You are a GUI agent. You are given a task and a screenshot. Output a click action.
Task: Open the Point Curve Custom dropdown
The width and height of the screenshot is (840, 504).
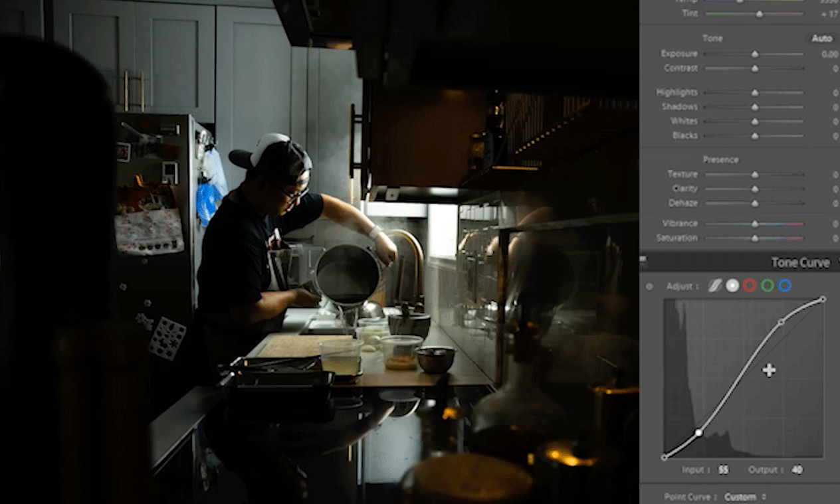745,497
